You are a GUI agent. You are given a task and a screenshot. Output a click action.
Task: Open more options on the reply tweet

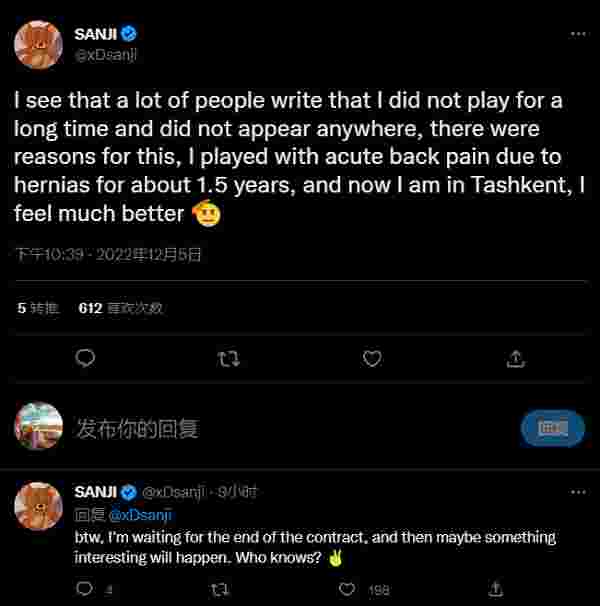pyautogui.click(x=578, y=491)
